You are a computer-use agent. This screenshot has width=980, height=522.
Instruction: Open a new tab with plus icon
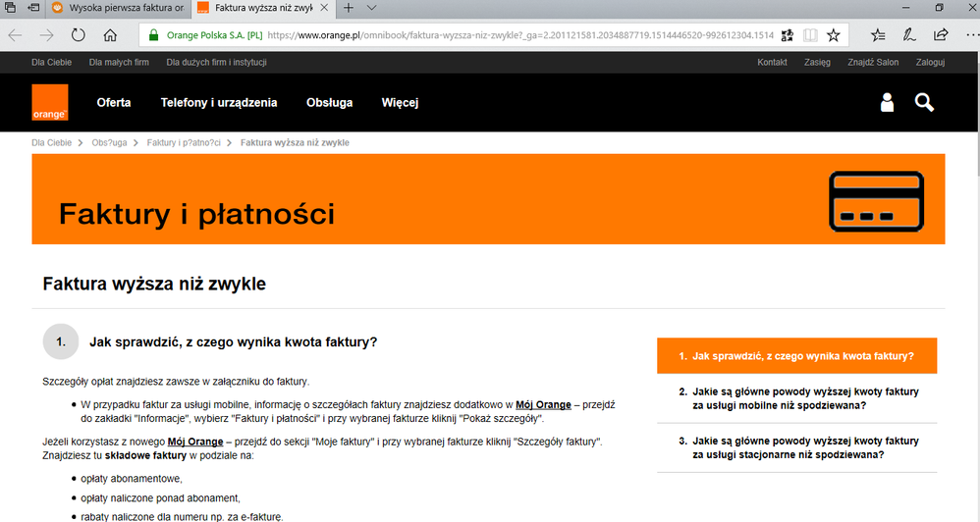point(349,8)
